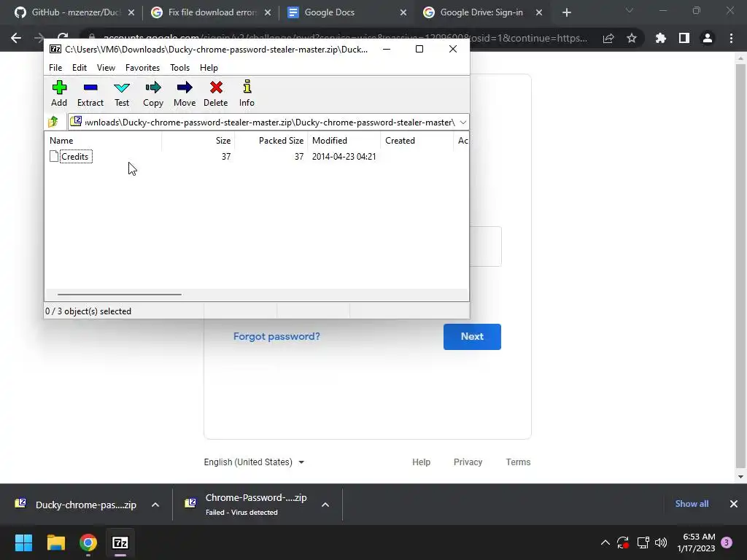Click 7-Zip icon in taskbar
Image resolution: width=747 pixels, height=560 pixels.
tap(120, 542)
